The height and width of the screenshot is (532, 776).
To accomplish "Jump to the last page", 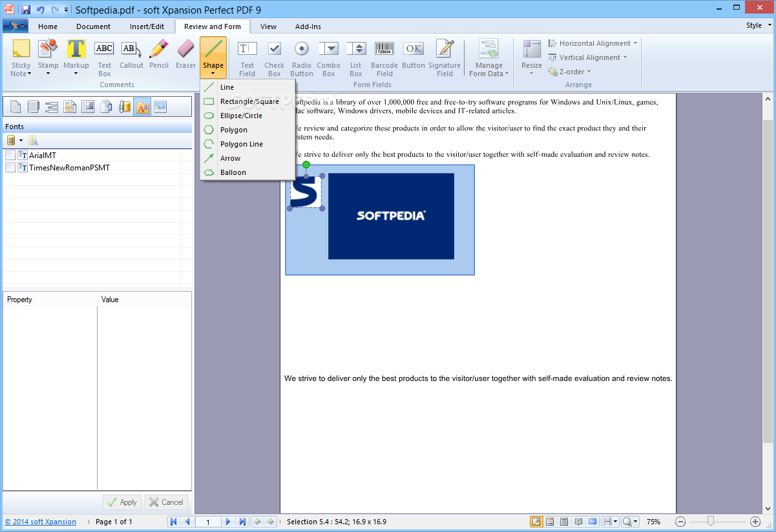I will coord(242,522).
